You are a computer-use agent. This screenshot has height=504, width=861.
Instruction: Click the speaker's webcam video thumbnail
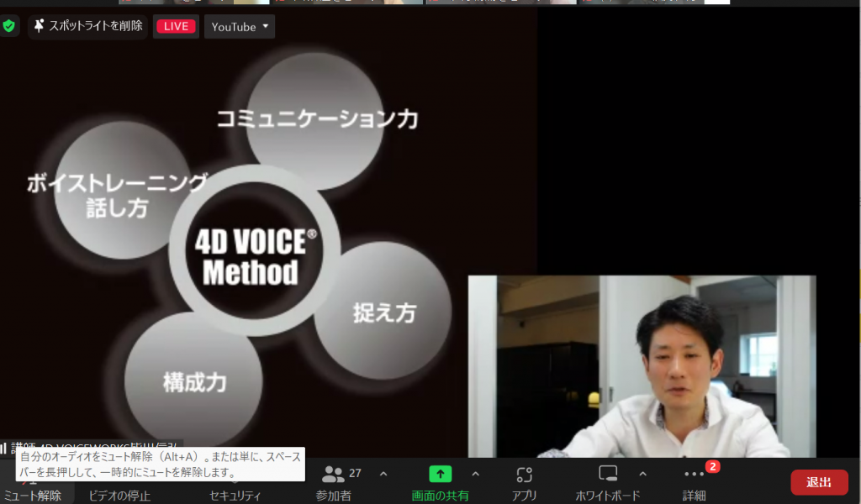tap(642, 366)
